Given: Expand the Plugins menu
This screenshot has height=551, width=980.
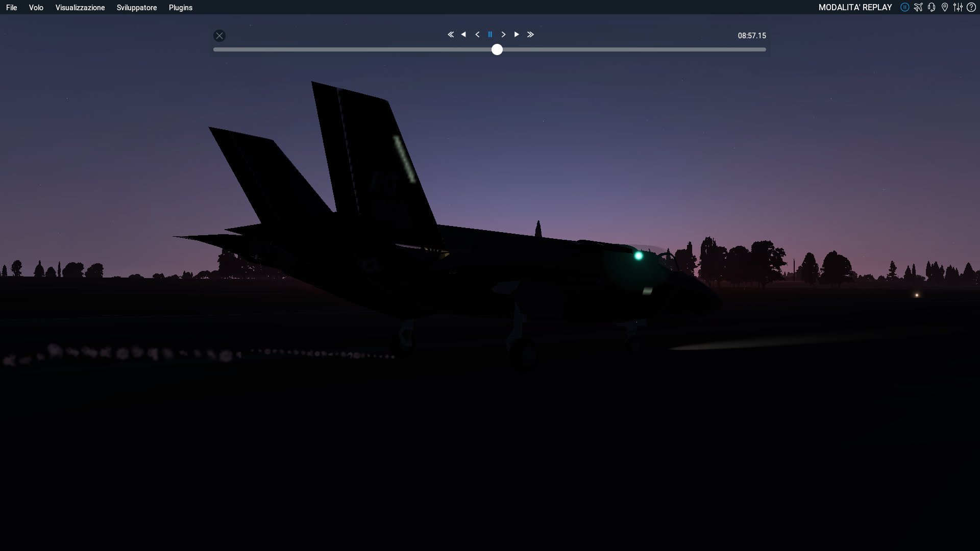Looking at the screenshot, I should (x=181, y=8).
